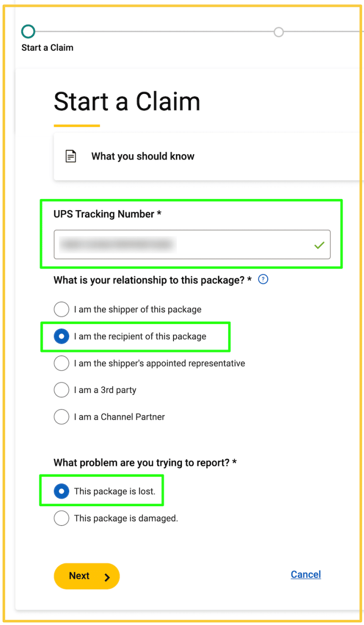Click the document icon beside "What you should know"
Viewport: 364px width, 625px height.
pyautogui.click(x=71, y=156)
